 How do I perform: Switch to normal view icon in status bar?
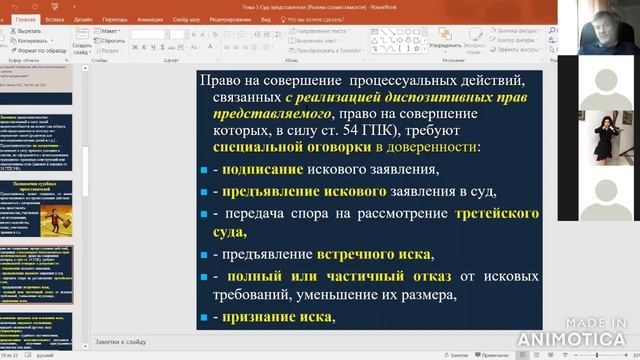click(x=522, y=355)
